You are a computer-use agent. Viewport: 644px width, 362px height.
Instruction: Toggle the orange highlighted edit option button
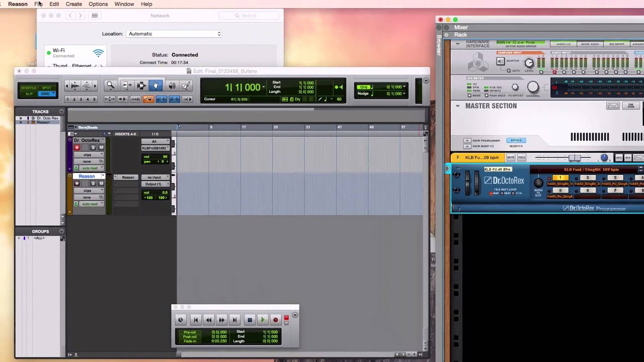coord(148,99)
